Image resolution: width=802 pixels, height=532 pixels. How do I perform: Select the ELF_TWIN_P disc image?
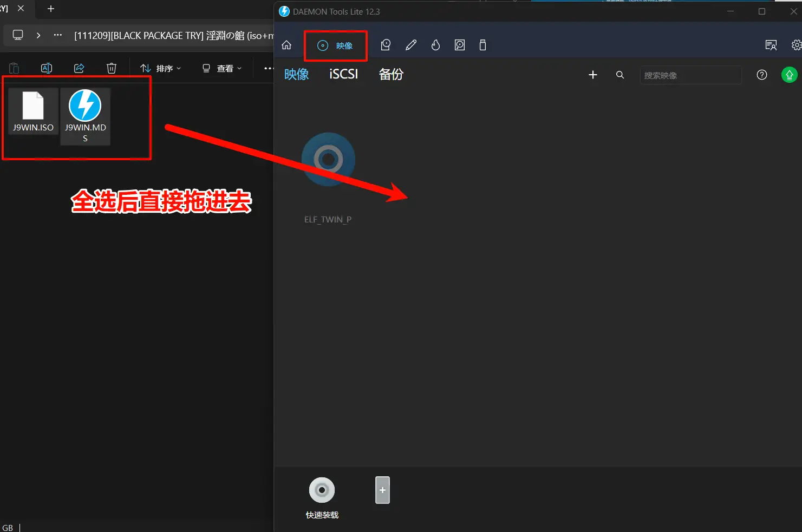click(x=328, y=178)
